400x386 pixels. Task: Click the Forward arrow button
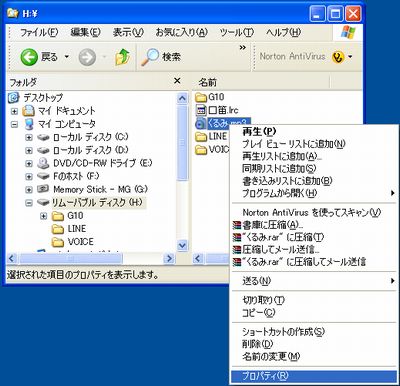87,57
